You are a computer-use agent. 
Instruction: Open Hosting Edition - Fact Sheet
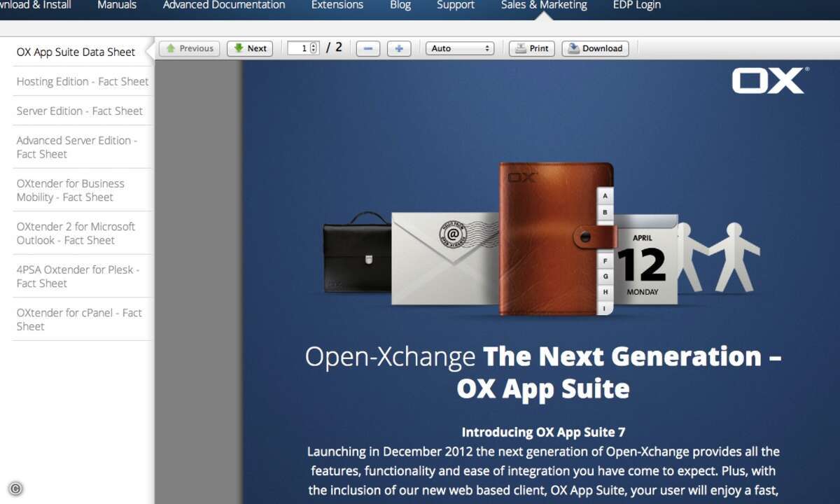[x=82, y=81]
